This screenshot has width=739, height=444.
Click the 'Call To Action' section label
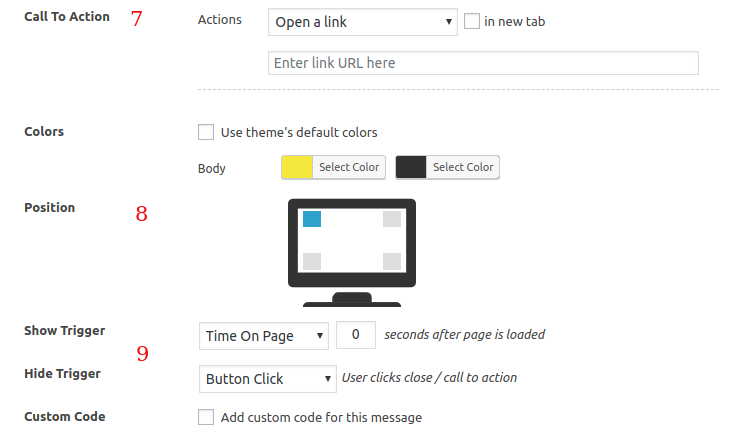[67, 17]
